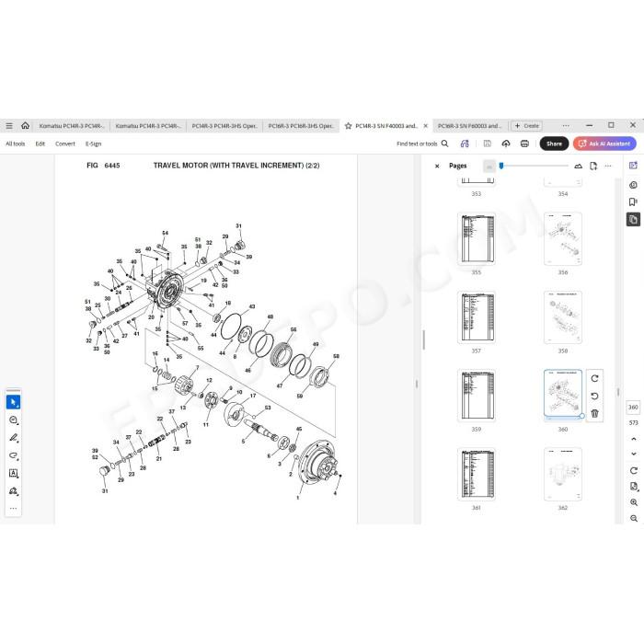The height and width of the screenshot is (644, 644).
Task: Delete page 360 with the trash icon
Action: click(594, 413)
